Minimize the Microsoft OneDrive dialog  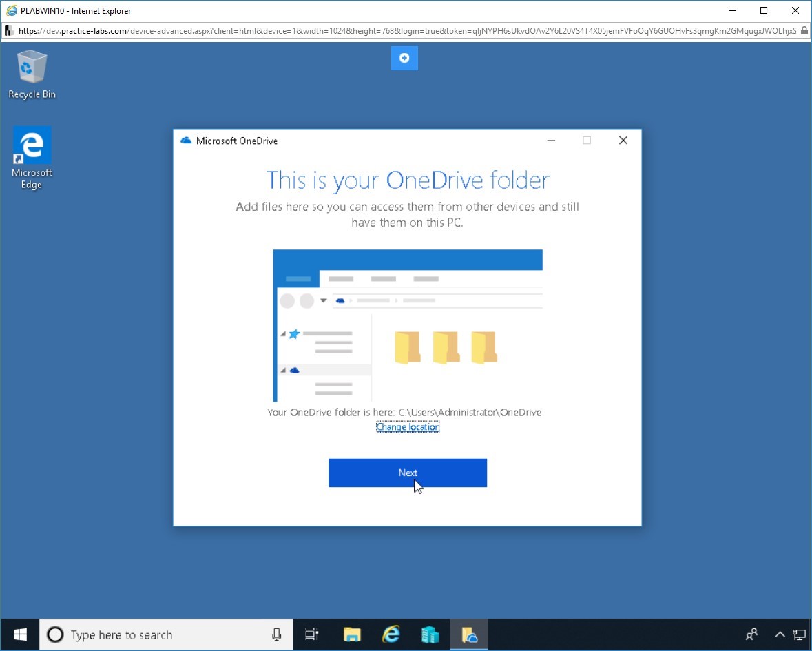pyautogui.click(x=551, y=141)
